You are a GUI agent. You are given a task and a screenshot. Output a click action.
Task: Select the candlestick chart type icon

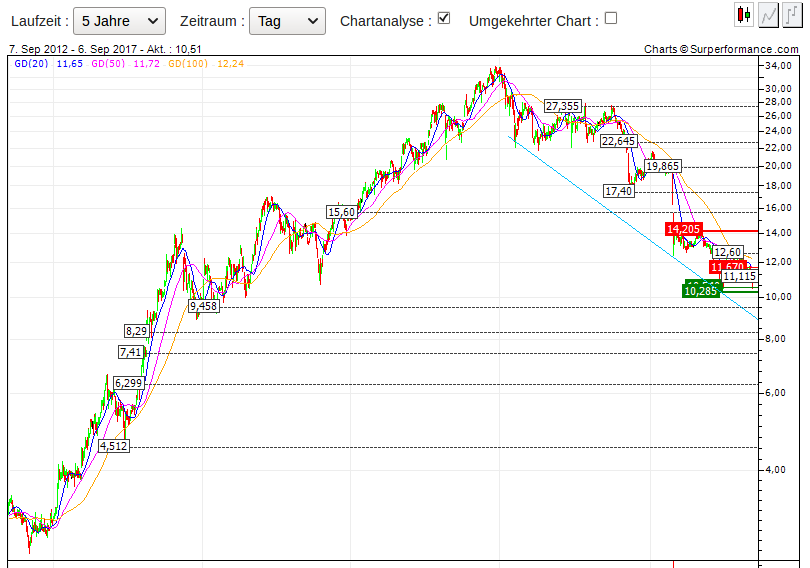tap(744, 14)
